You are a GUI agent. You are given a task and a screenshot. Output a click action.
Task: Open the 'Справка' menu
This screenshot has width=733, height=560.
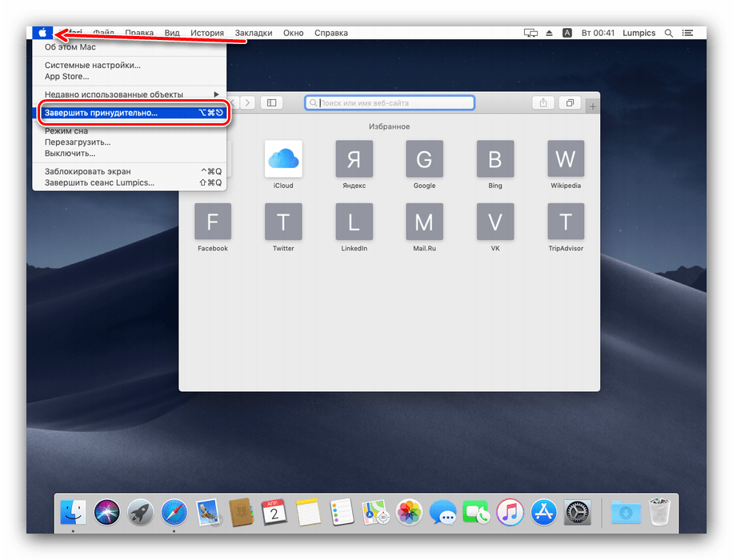click(x=331, y=33)
